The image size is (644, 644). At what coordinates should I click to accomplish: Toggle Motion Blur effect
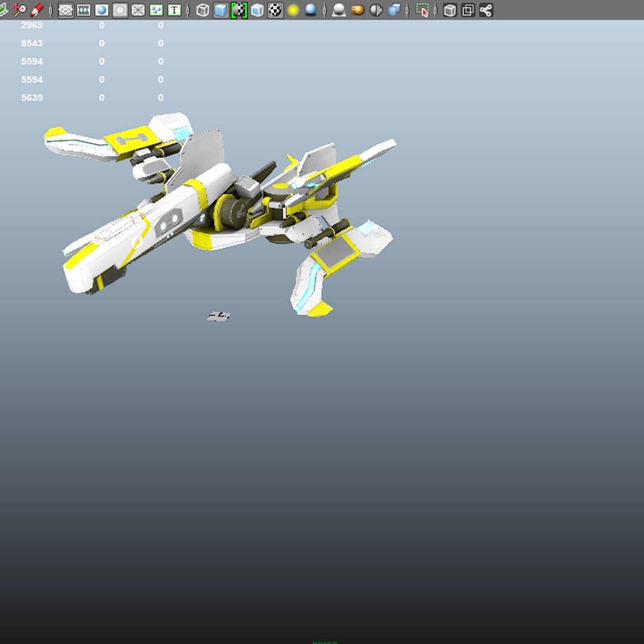coord(358,10)
